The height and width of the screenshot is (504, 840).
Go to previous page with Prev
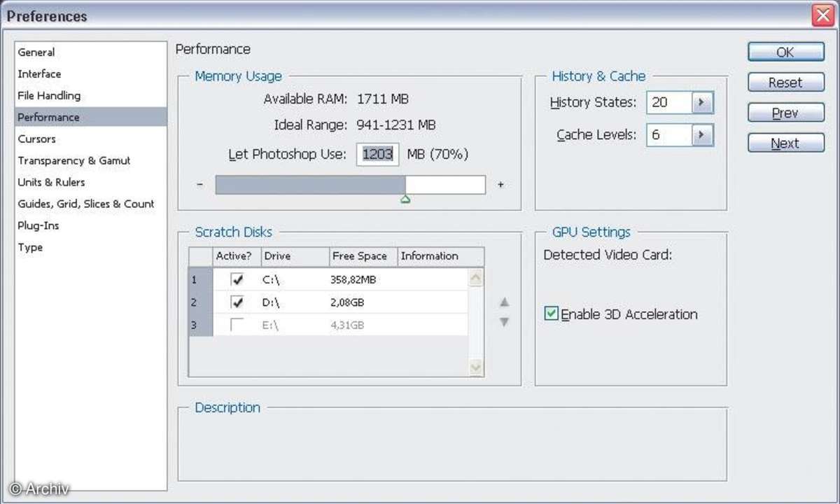[785, 113]
